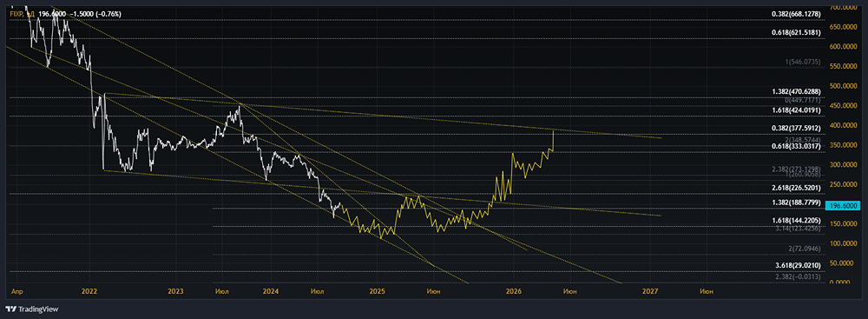Click Fibonacci label 0.618(621.5181)
This screenshot has height=319, width=868.
[x=795, y=33]
